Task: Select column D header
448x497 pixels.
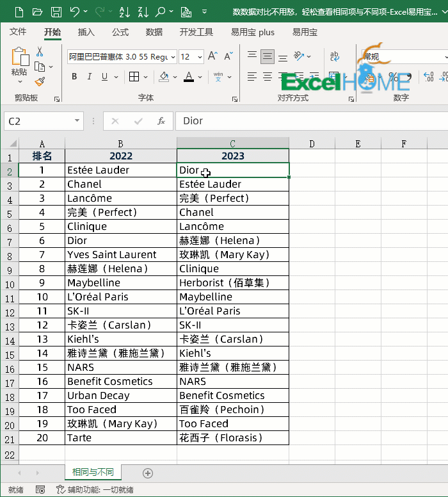Action: [312, 143]
